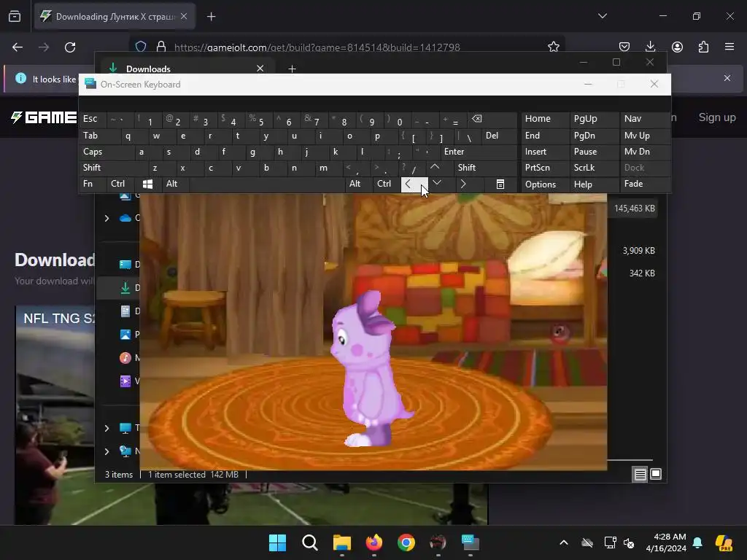Image resolution: width=747 pixels, height=560 pixels.
Task: Click the 3,909 KB file size cell
Action: point(638,251)
